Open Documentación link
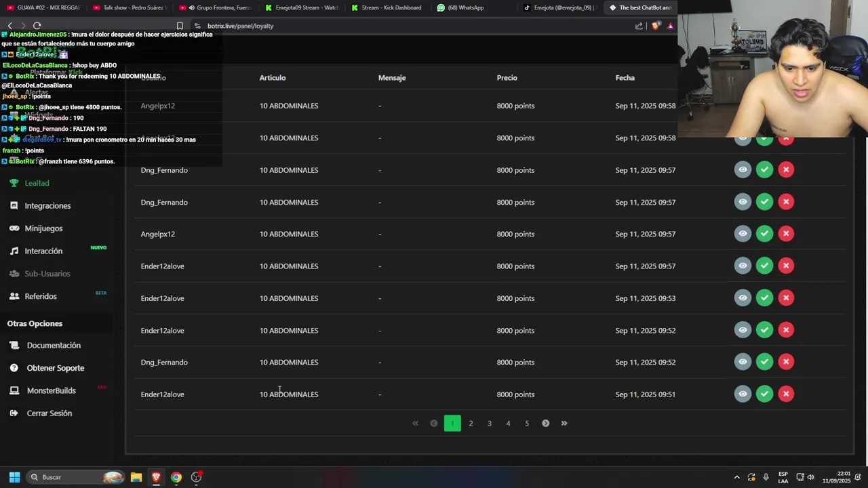 click(54, 345)
